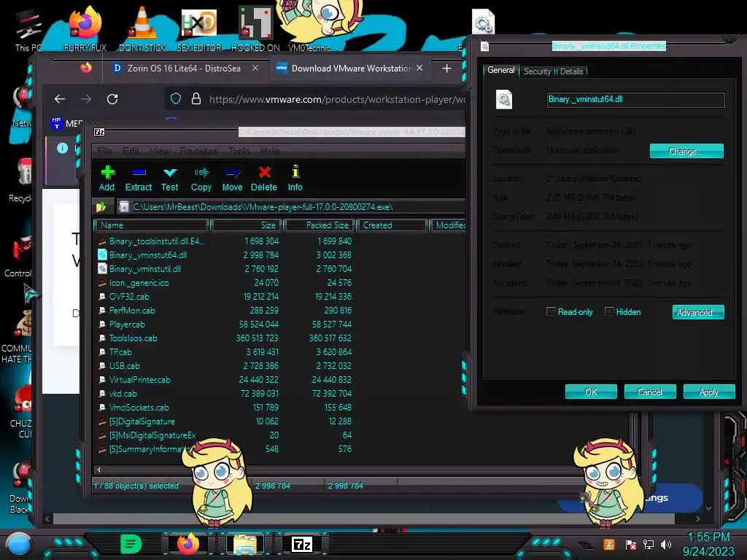The image size is (747, 560).
Task: Click the taskbar clock showing 1:55 PM
Action: click(708, 544)
